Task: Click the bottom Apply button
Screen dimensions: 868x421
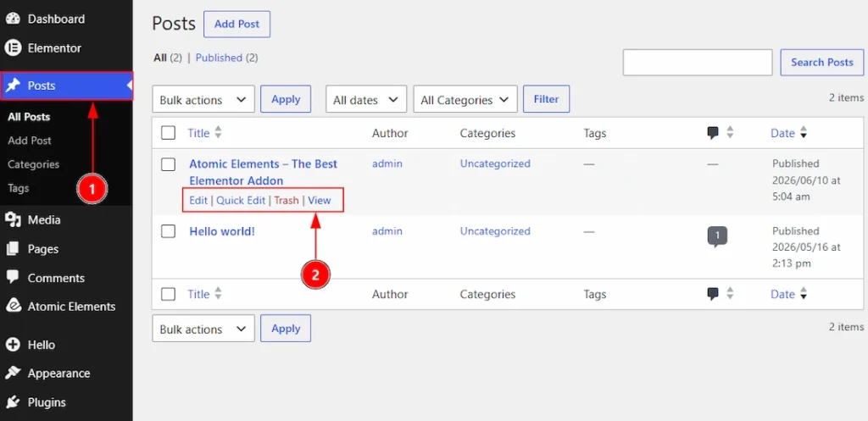Action: [x=286, y=328]
